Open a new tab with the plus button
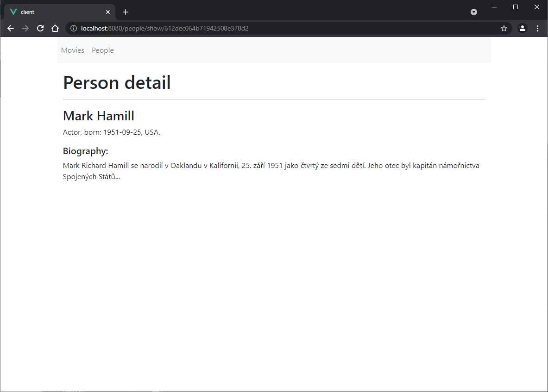548x392 pixels. tap(126, 12)
